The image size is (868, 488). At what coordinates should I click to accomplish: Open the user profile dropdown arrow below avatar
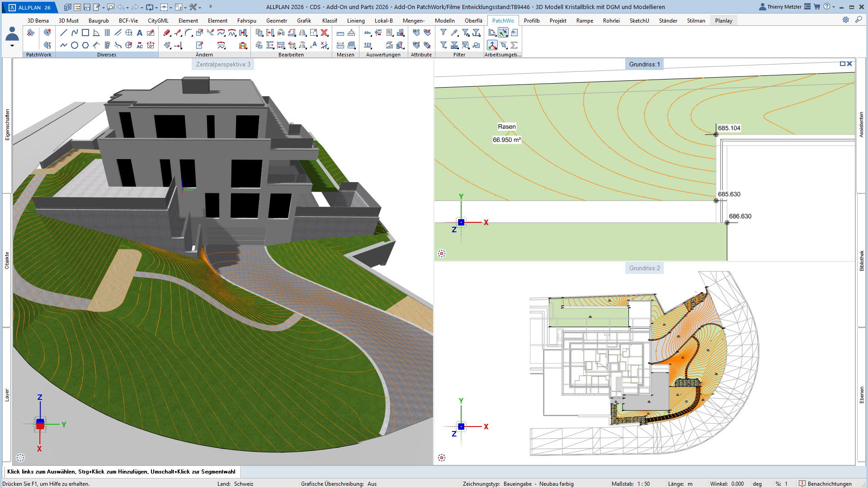pyautogui.click(x=12, y=46)
